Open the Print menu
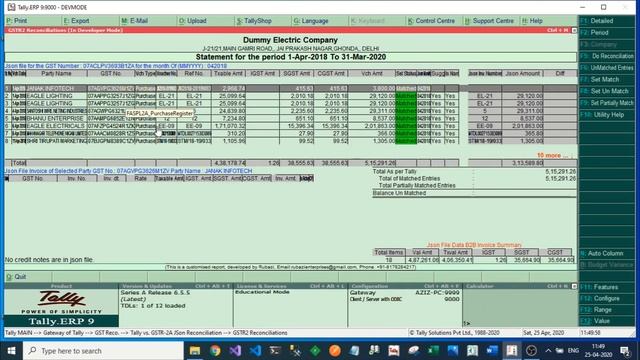The width and height of the screenshot is (640, 360). 17,21
